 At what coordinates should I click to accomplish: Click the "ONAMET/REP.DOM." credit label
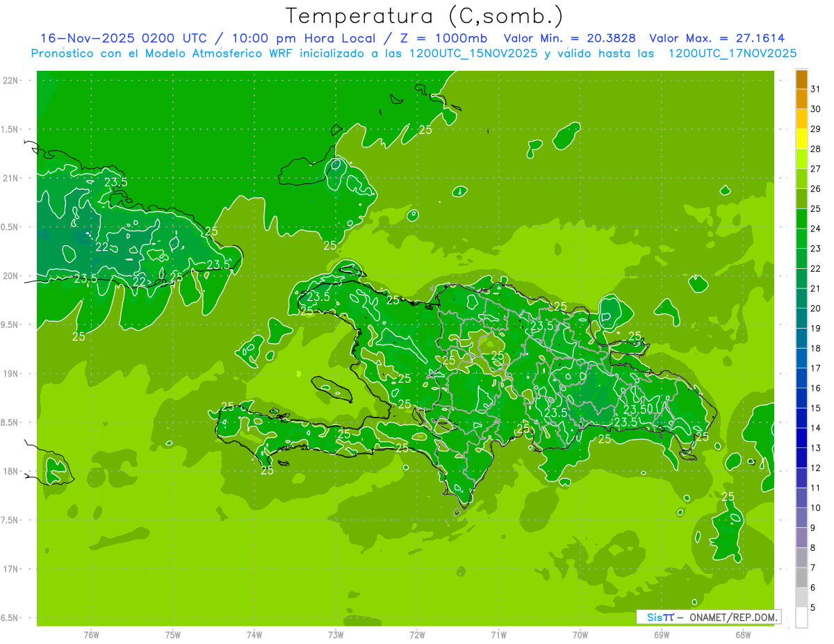click(733, 617)
